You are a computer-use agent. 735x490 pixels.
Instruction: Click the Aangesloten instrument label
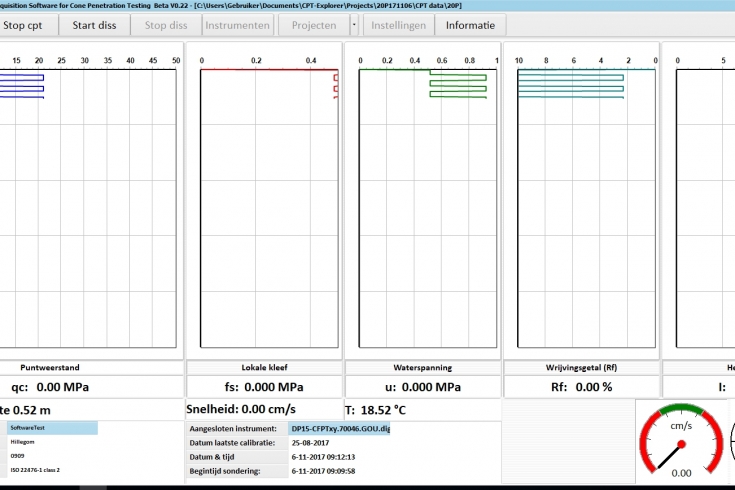coord(233,429)
